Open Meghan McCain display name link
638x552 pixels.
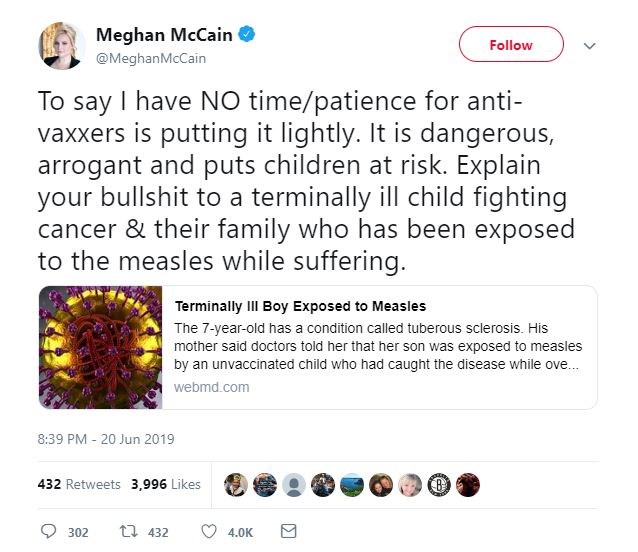[x=164, y=35]
